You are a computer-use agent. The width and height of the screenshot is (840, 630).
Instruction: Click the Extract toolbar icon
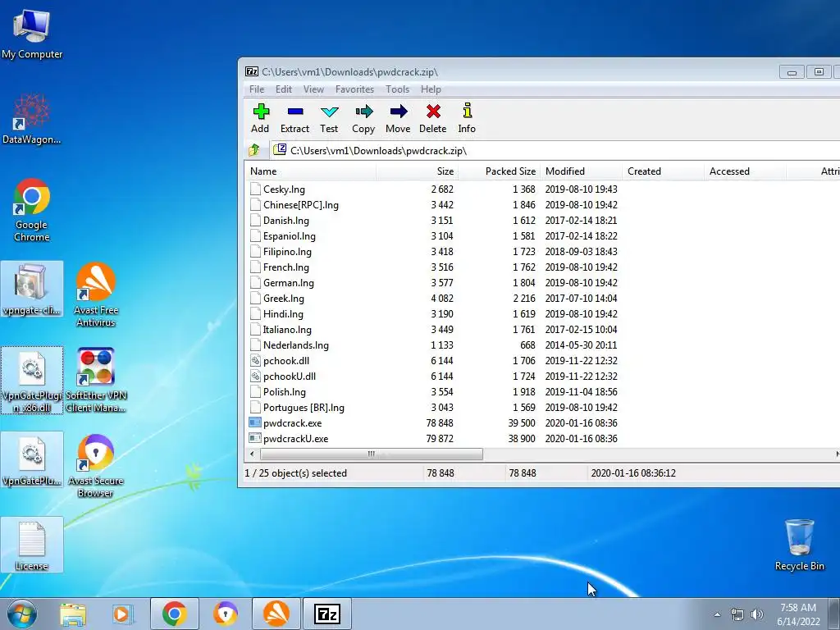[x=295, y=112]
